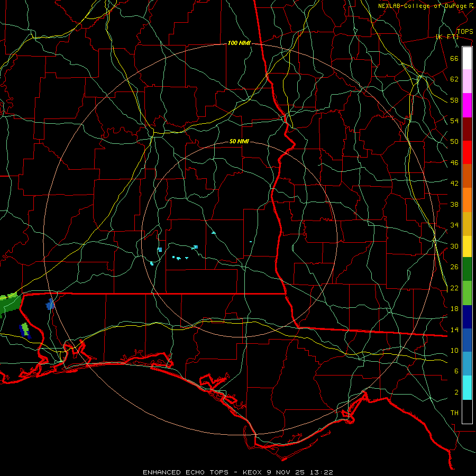Image resolution: width=476 pixels, height=476 pixels.
Task: Click the '66' legend value label
Action: tap(454, 58)
